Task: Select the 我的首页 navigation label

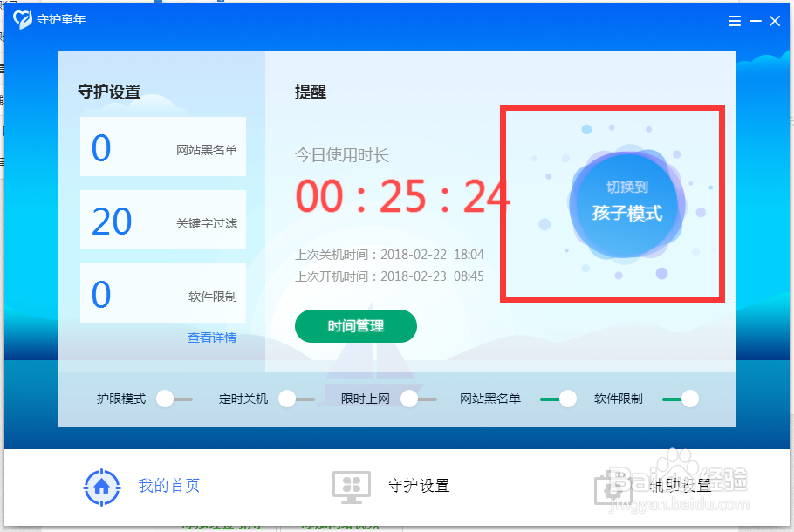Action: [x=168, y=488]
